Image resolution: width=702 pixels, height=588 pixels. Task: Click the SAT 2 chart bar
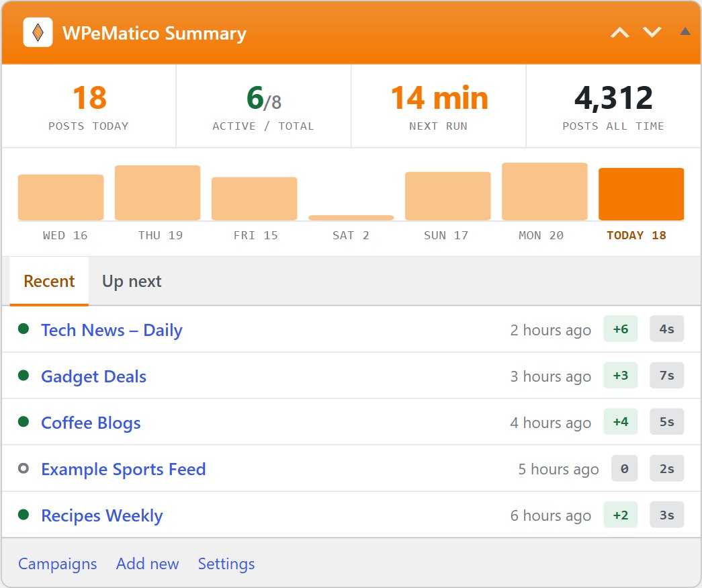coord(351,218)
